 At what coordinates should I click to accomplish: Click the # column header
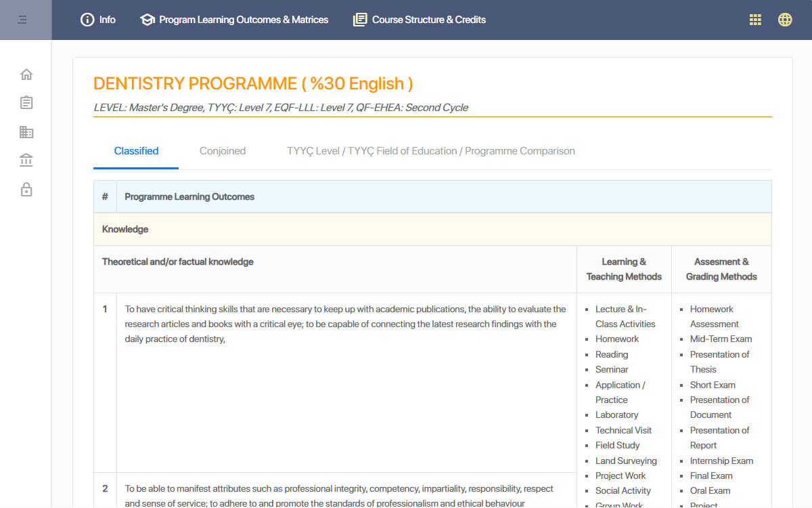[105, 196]
